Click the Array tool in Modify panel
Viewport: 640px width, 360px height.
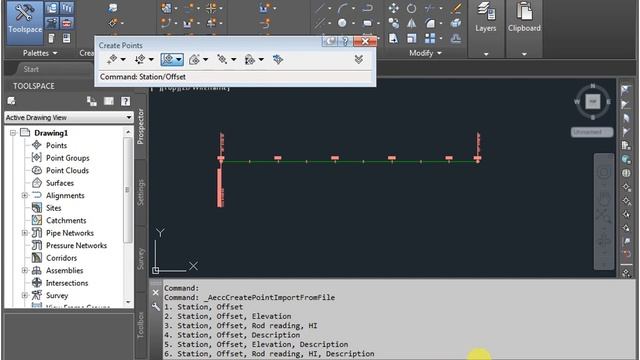(429, 38)
